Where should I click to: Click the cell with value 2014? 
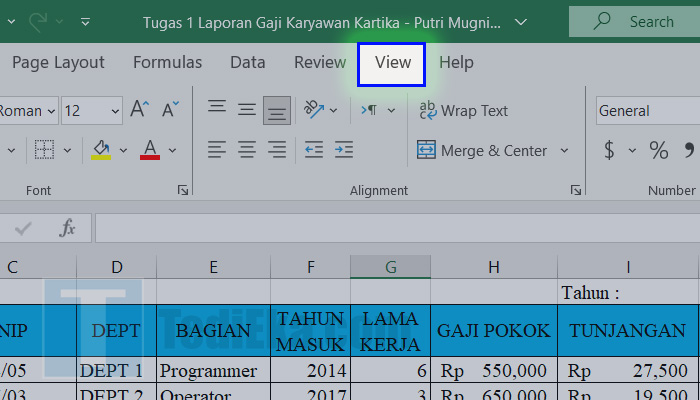[x=310, y=370]
